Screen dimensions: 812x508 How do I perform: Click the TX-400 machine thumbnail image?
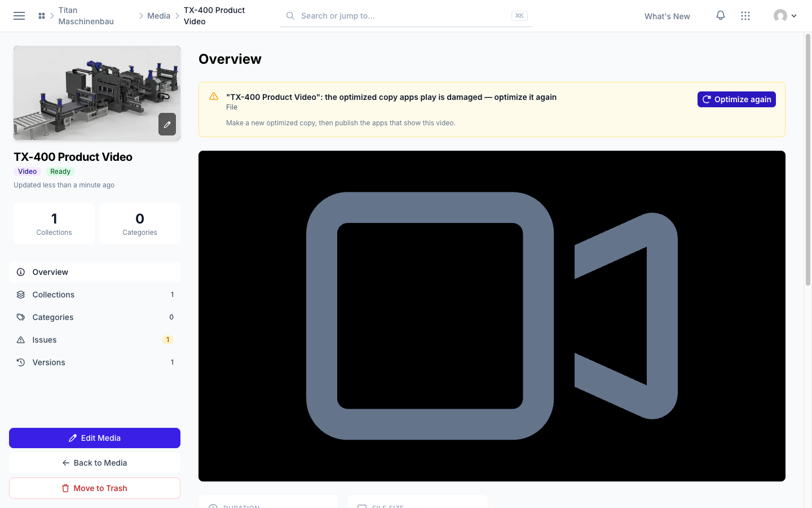click(x=97, y=93)
